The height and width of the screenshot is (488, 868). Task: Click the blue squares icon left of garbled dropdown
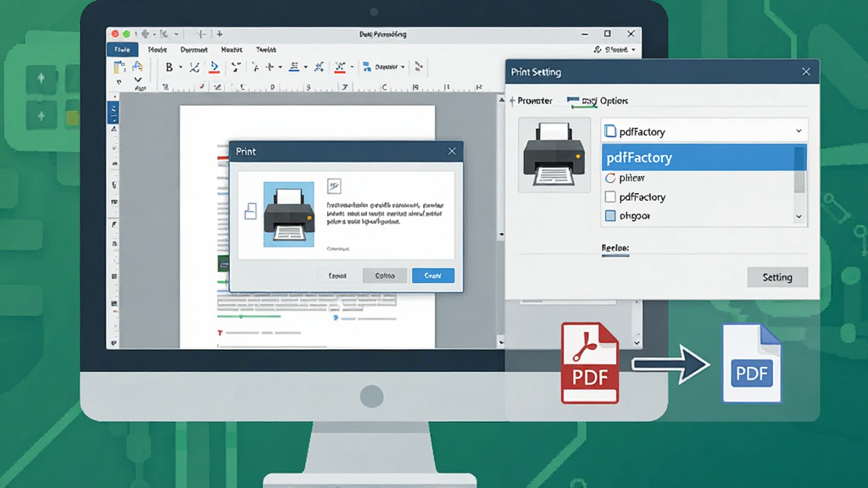point(366,67)
